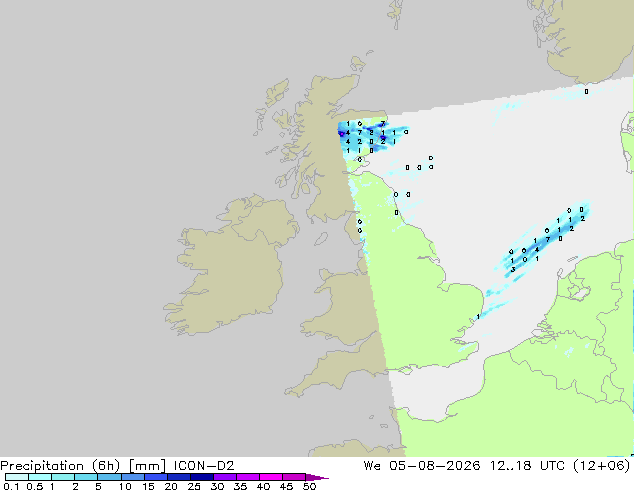
Task: Click the Isle of Wight outline
Action: [406, 370]
